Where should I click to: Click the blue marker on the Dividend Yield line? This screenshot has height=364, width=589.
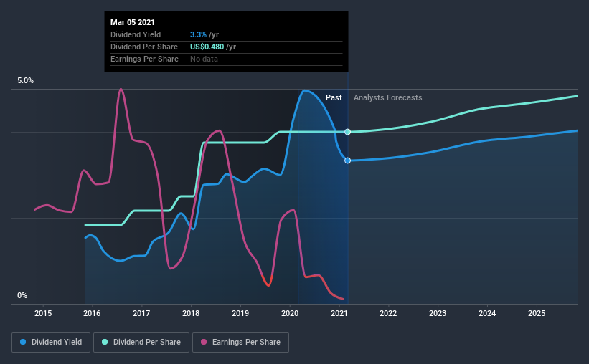pos(347,161)
